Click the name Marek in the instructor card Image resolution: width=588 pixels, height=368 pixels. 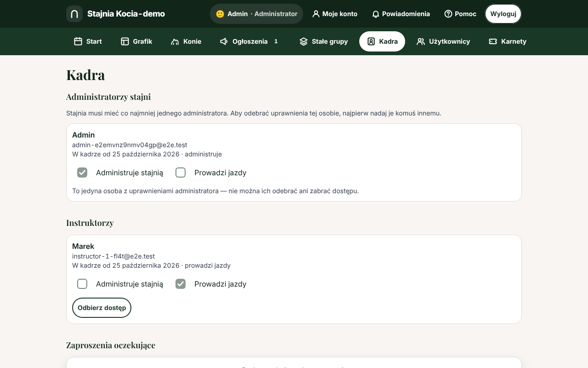(x=83, y=246)
